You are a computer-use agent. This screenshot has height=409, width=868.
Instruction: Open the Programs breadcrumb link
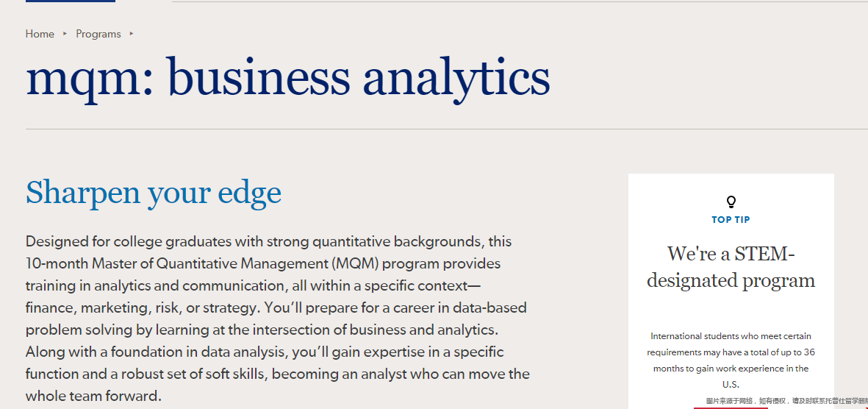[98, 34]
